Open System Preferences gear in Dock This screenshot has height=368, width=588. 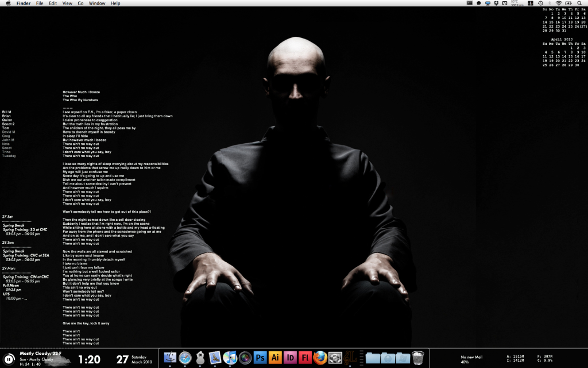tap(335, 358)
